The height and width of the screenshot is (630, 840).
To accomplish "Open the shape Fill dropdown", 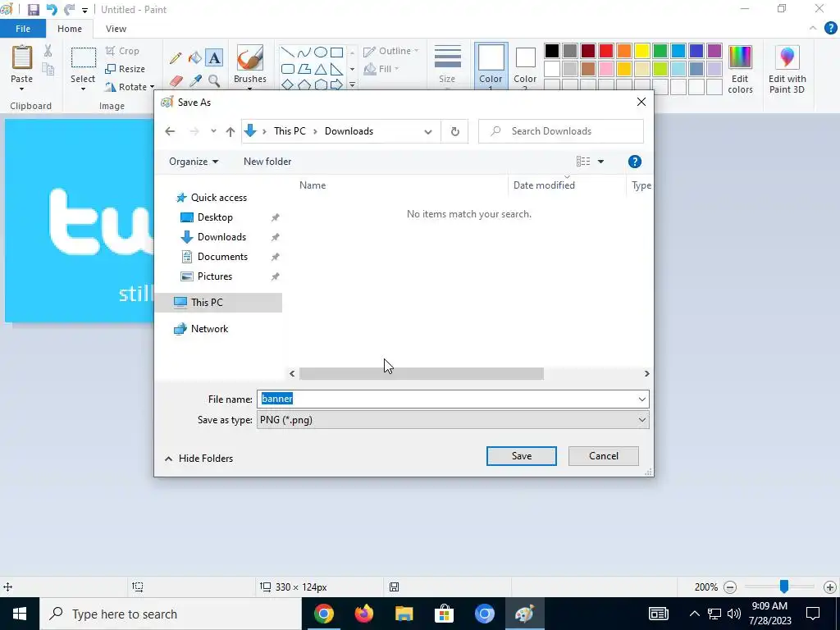I will pos(381,69).
